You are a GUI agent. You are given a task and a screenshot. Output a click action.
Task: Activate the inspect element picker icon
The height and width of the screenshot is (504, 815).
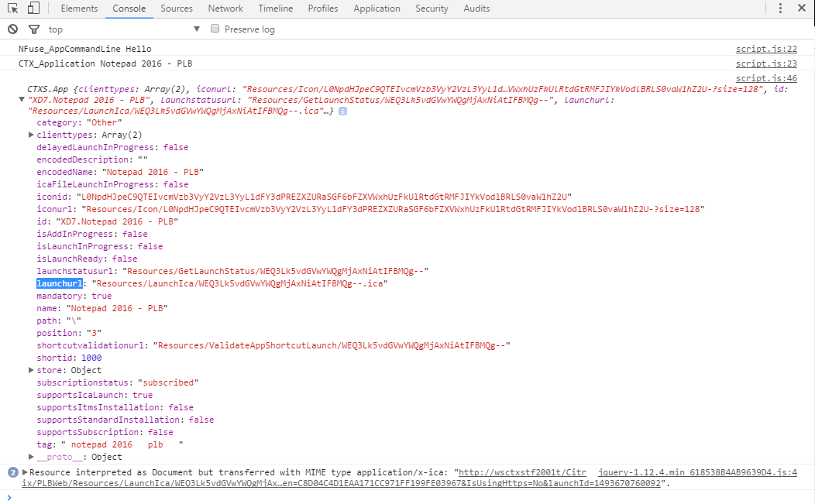(13, 9)
